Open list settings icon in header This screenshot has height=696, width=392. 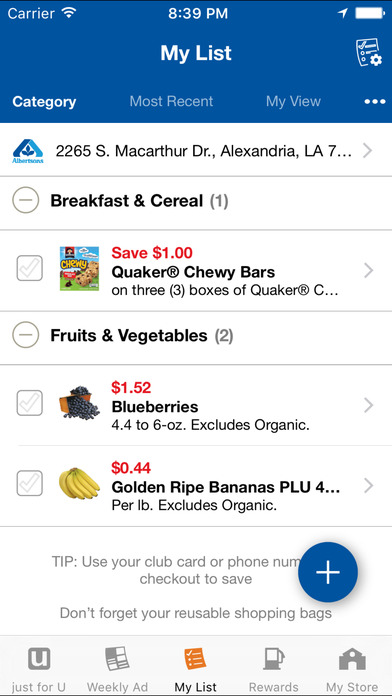(x=368, y=53)
